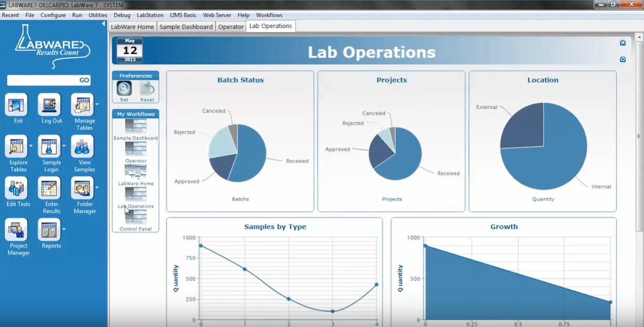Click the Preferences panel header
Screen dimensions: 644x327
point(136,76)
